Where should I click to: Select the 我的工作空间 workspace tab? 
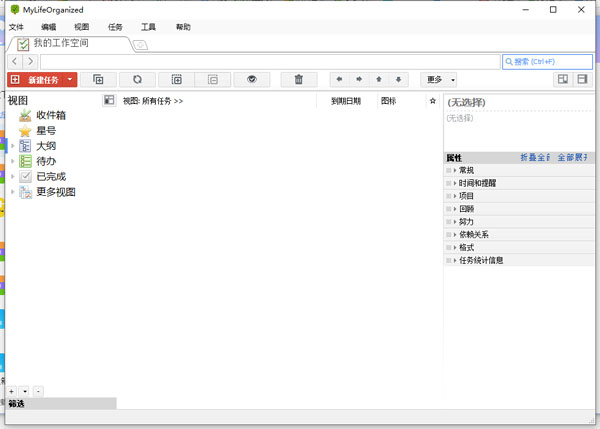pos(69,44)
